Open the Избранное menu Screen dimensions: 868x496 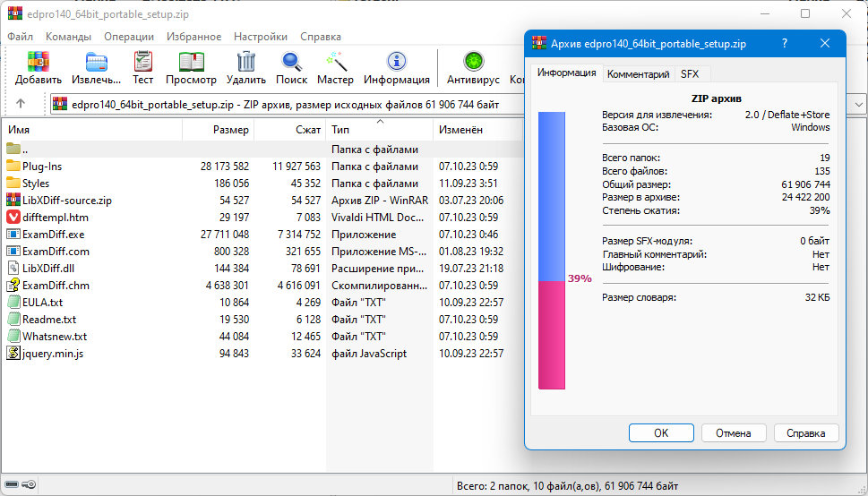193,37
